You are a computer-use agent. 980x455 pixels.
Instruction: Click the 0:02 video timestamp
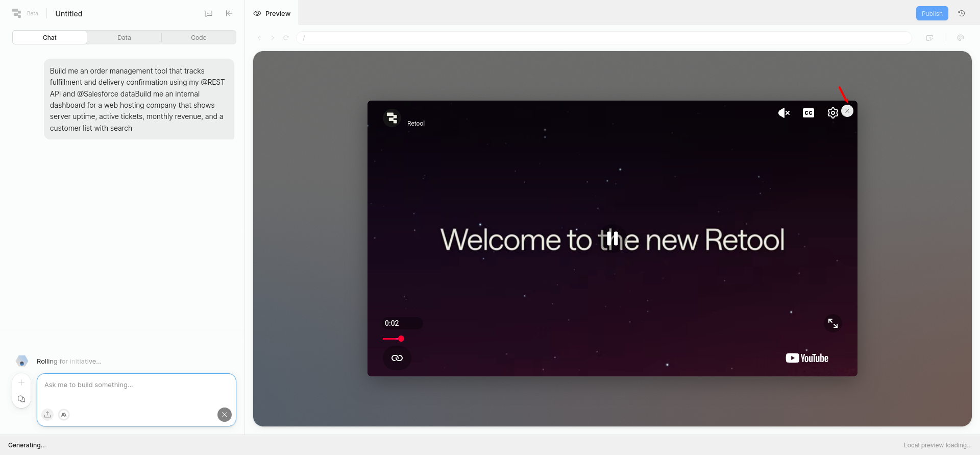tap(392, 323)
